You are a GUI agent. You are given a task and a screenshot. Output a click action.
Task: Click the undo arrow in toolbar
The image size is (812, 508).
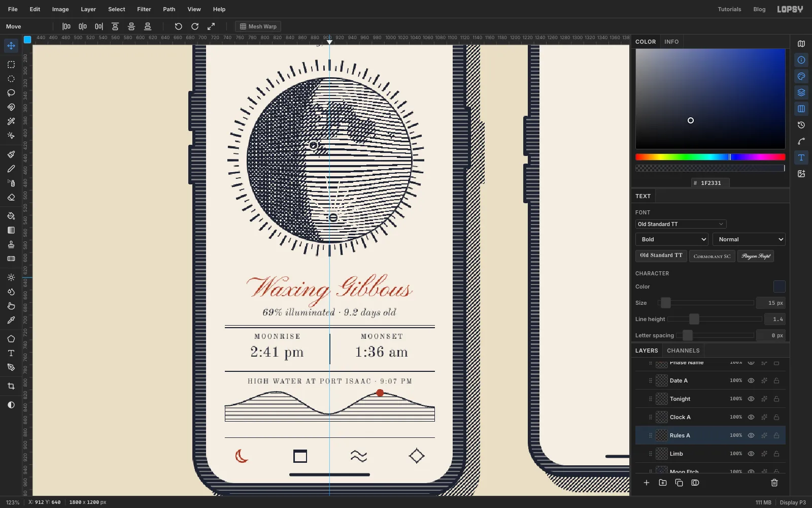pos(179,26)
